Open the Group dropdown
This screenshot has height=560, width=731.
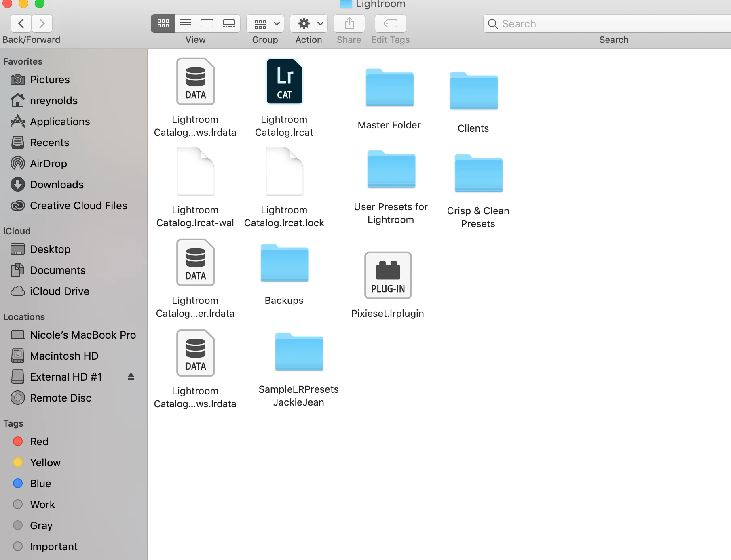(x=265, y=23)
